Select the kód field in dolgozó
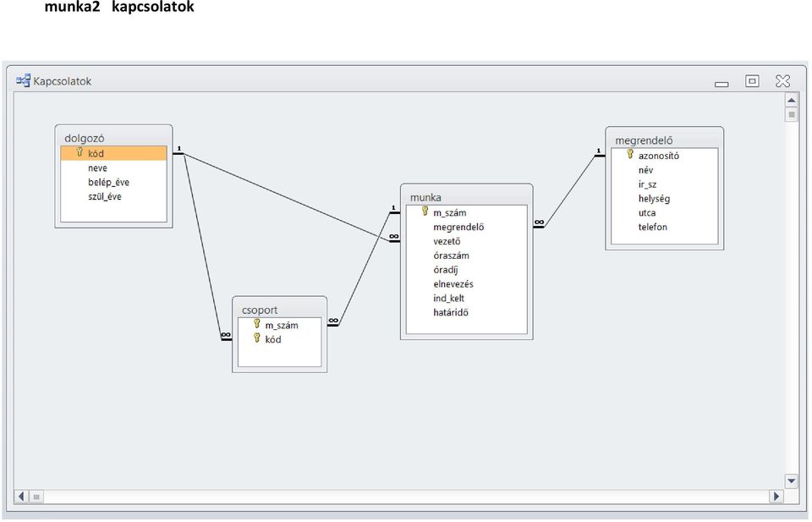Screen dimensions: 812x522 click(x=114, y=153)
